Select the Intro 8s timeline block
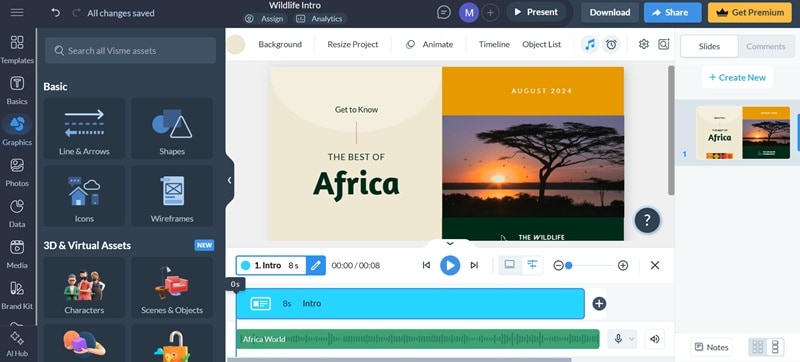Screen dimensions: 800x362 click(410, 303)
